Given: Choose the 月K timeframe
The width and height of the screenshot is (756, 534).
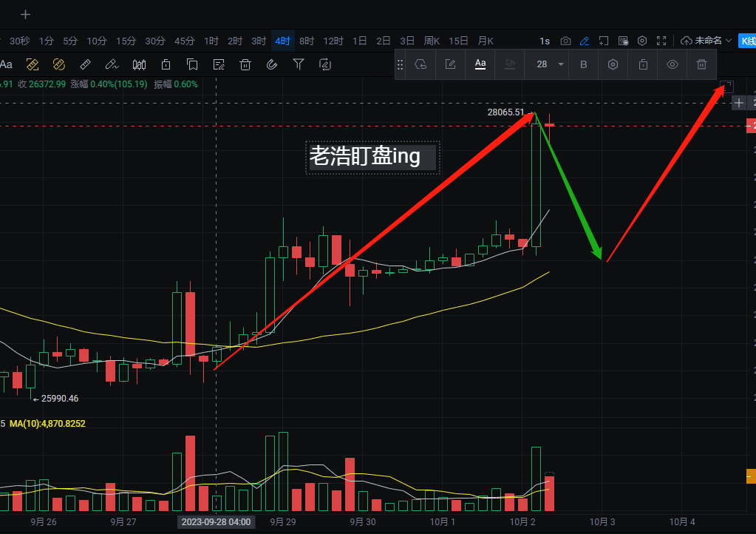Looking at the screenshot, I should pyautogui.click(x=486, y=41).
